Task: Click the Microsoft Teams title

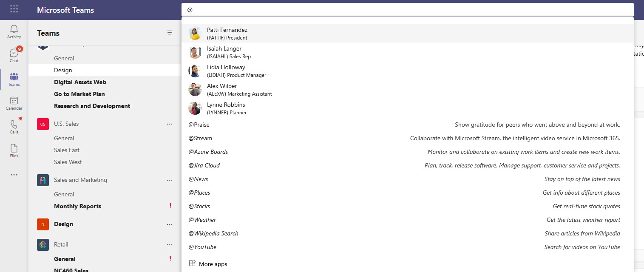Action: click(65, 10)
